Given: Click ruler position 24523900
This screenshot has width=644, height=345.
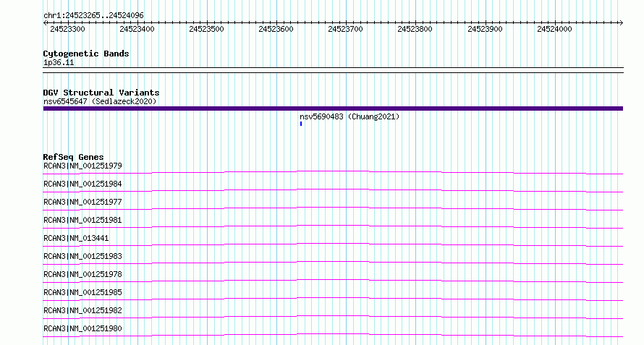Looking at the screenshot, I should point(485,29).
